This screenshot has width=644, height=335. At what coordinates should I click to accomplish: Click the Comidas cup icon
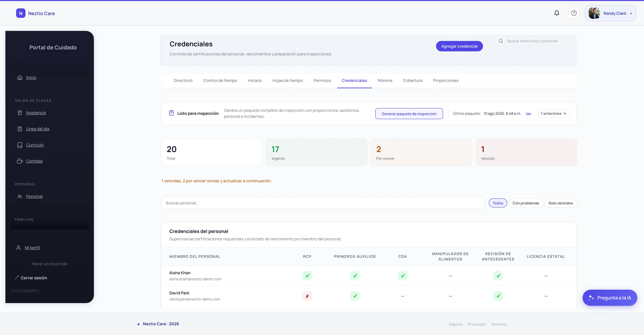[x=20, y=161]
